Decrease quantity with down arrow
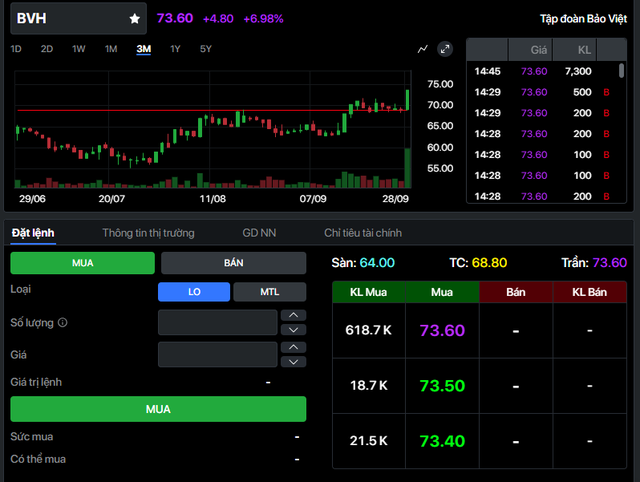Image resolution: width=640 pixels, height=482 pixels. pos(293,330)
